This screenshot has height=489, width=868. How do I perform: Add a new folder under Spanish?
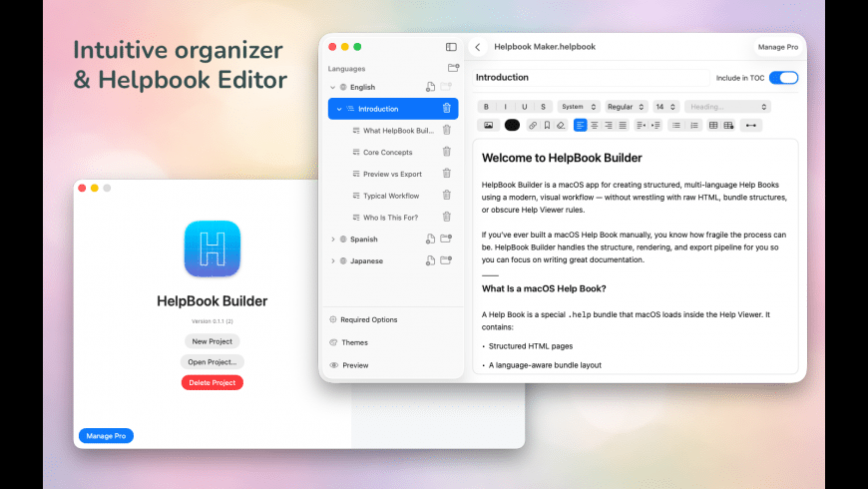click(x=446, y=239)
